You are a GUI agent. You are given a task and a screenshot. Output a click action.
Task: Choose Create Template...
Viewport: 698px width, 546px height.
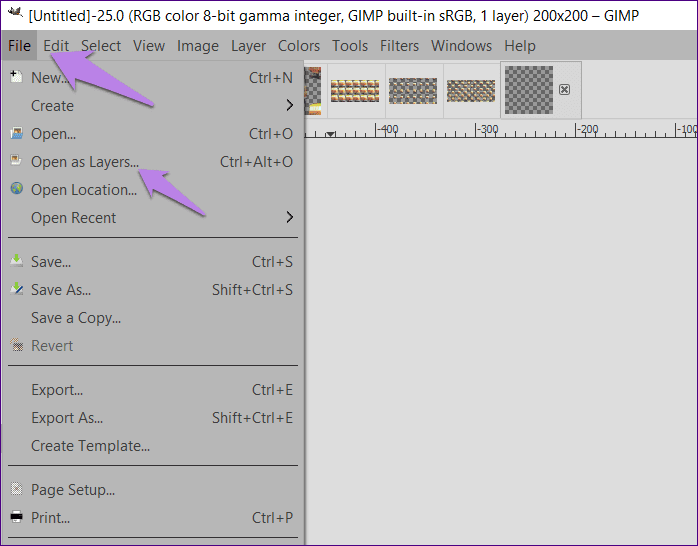(153, 446)
